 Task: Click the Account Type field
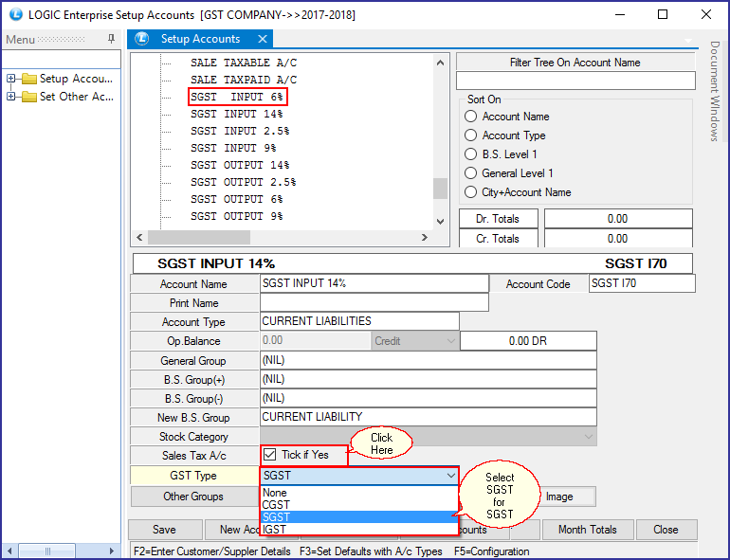coord(359,321)
